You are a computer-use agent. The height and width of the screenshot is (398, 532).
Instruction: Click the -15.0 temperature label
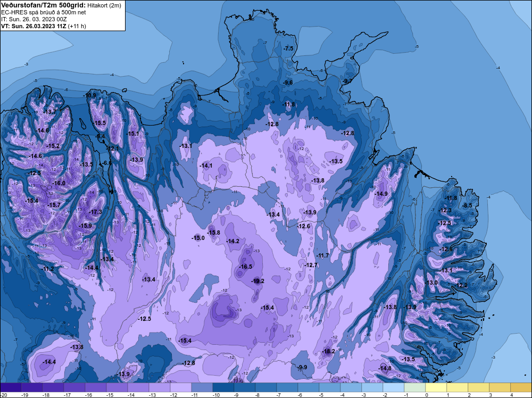pyautogui.click(x=198, y=238)
